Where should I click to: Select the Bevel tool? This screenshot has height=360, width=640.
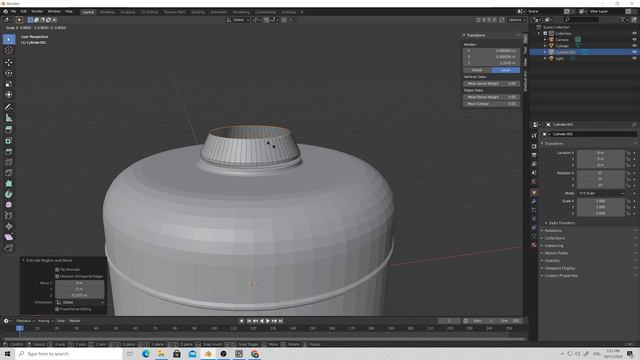point(9,151)
